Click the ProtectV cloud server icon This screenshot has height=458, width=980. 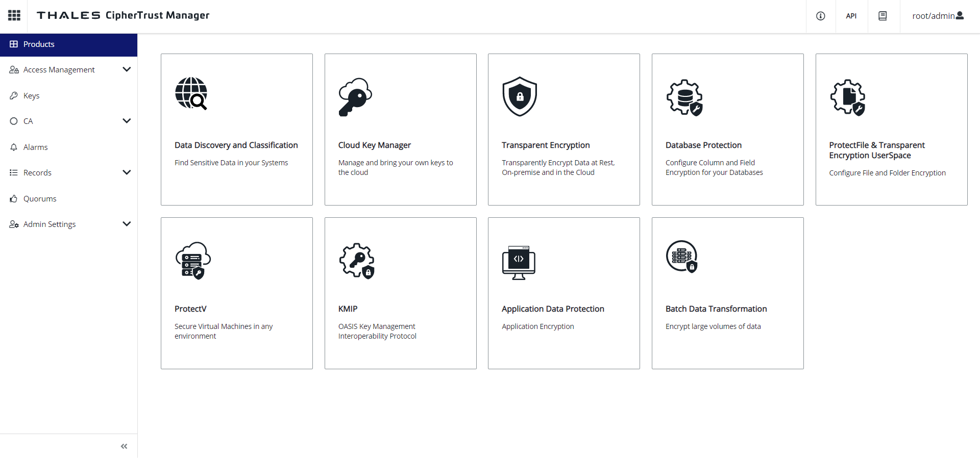tap(193, 260)
